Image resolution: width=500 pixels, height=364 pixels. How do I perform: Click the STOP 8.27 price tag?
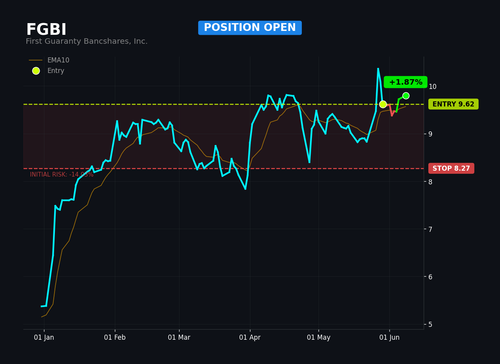point(451,168)
